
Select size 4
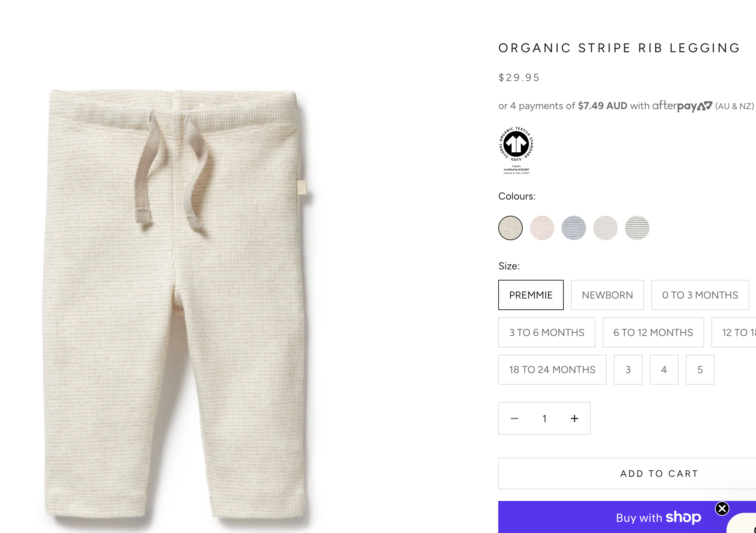click(x=664, y=370)
